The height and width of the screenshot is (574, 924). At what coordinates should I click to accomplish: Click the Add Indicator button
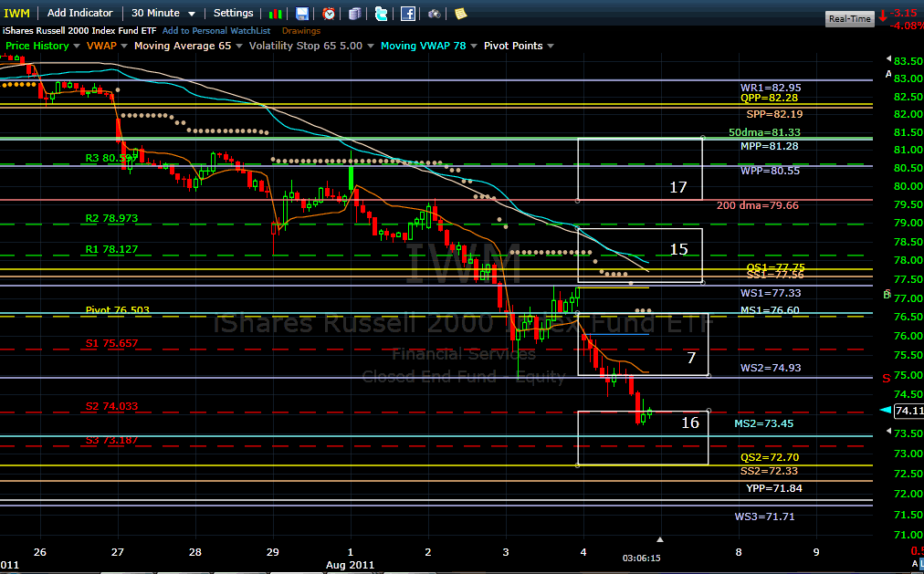pyautogui.click(x=80, y=13)
